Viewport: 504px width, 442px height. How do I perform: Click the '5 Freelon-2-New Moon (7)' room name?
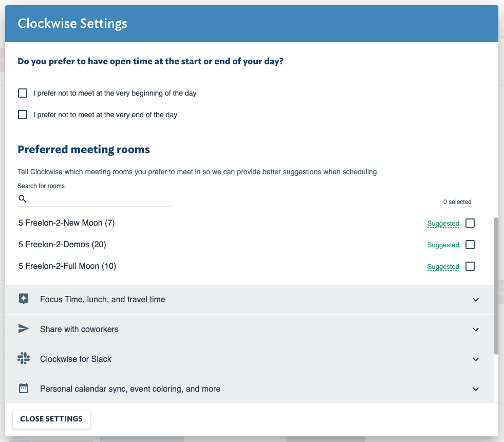[x=67, y=223]
